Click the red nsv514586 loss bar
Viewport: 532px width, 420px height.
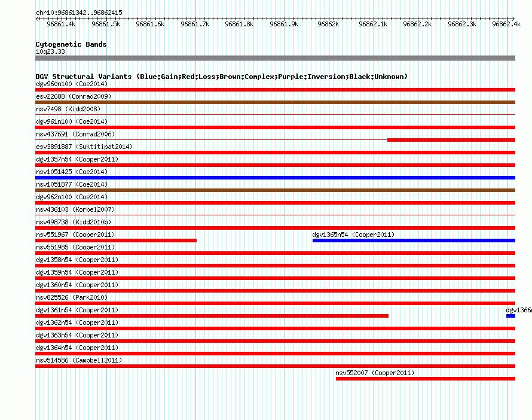point(275,366)
